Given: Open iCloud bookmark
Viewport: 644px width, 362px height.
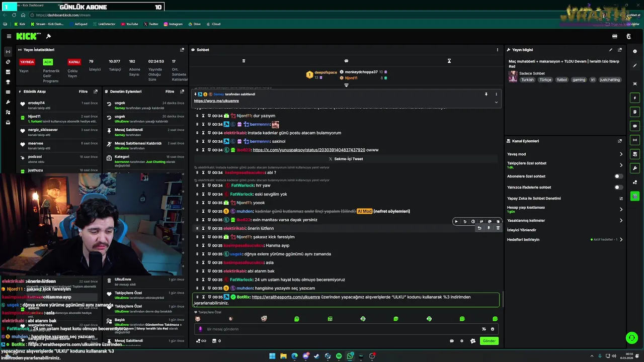Looking at the screenshot, I should pyautogui.click(x=213, y=24).
